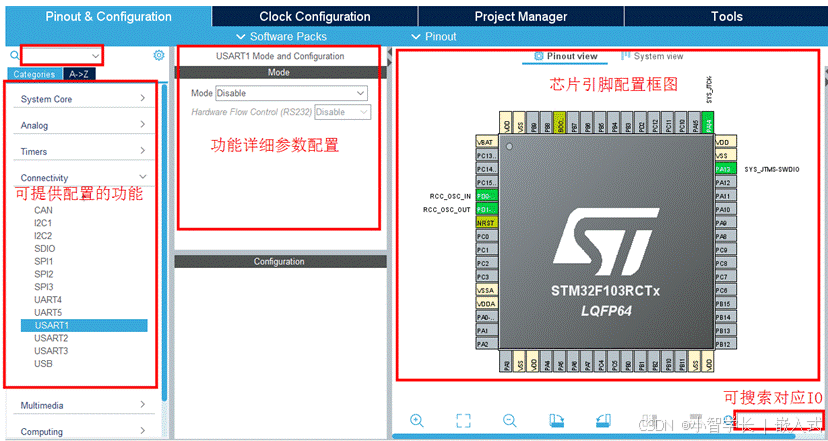Click the PC13 pin on the chip
The image size is (828, 441).
coord(487,156)
